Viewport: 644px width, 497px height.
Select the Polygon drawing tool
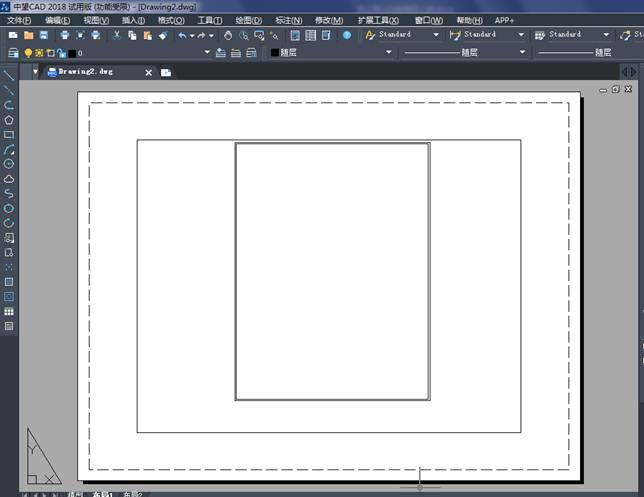(x=9, y=119)
